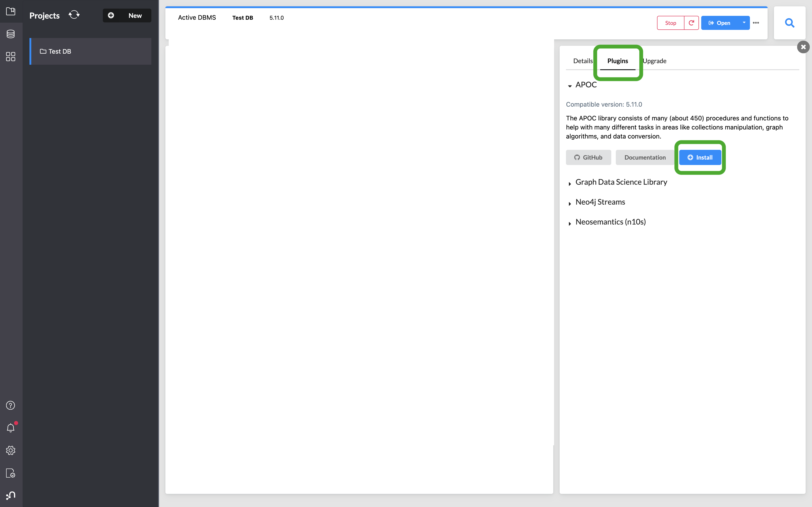Toggle the Test DB tree item

[x=44, y=51]
